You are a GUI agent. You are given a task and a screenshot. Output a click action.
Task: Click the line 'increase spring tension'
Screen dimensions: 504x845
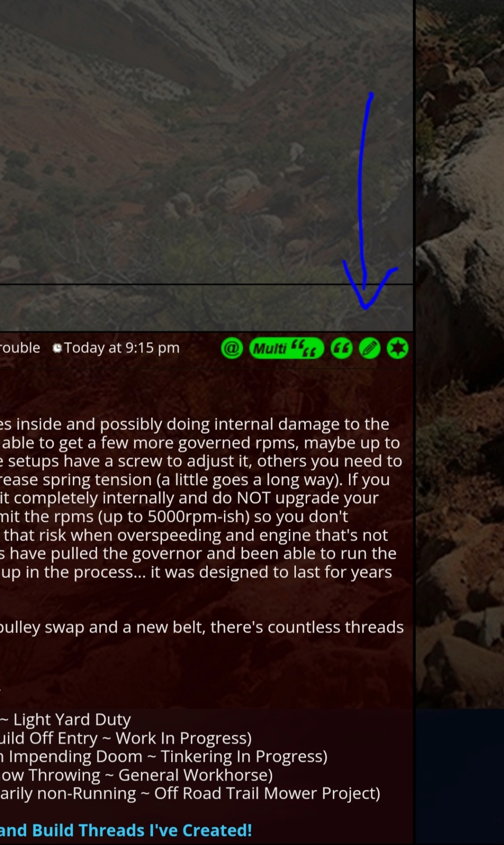point(195,480)
